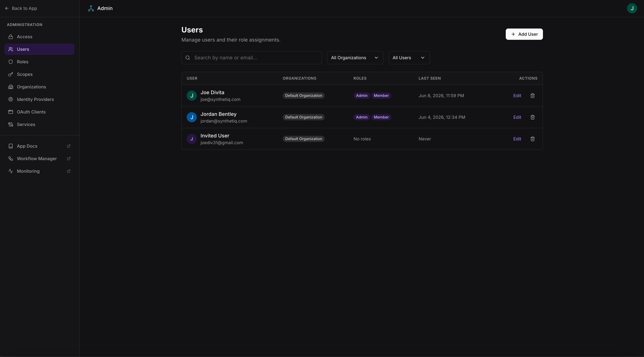
Task: Click external link icon beside Workflow Manager
Action: pyautogui.click(x=69, y=159)
